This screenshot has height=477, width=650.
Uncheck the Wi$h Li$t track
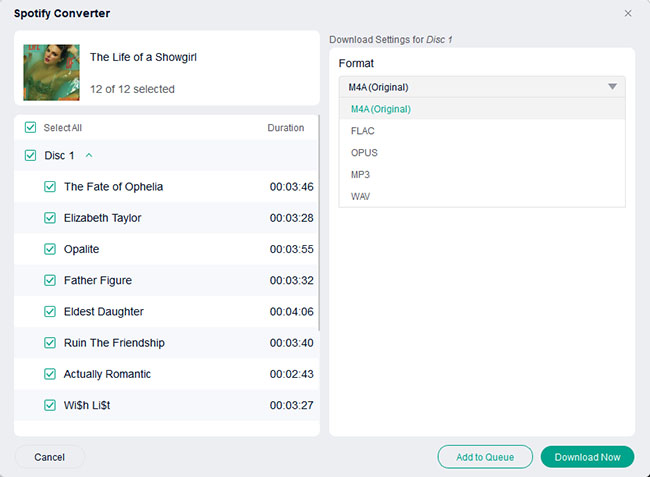tap(50, 405)
